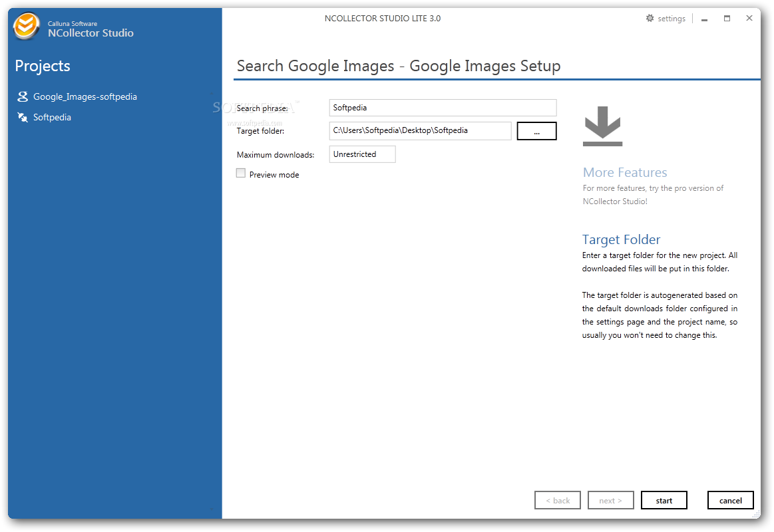Click the Target Folder help heading

point(621,239)
